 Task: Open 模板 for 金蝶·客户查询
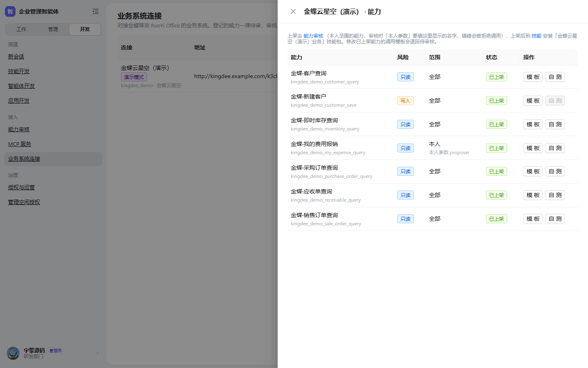(533, 77)
